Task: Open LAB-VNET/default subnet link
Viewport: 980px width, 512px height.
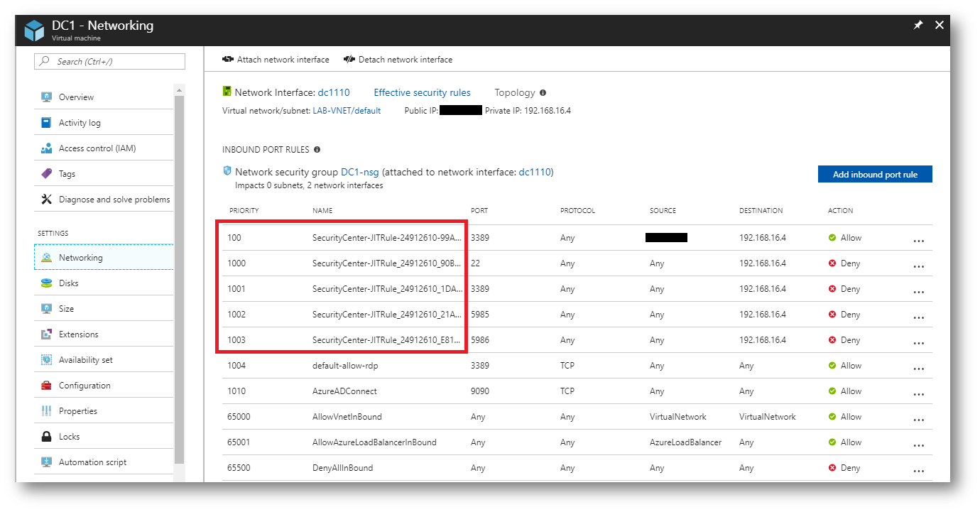Action: tap(347, 111)
